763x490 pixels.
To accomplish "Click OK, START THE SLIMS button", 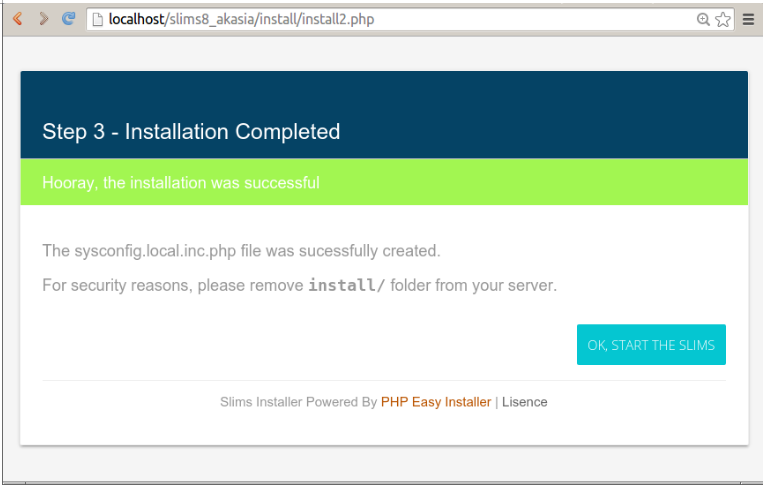I will tap(651, 345).
